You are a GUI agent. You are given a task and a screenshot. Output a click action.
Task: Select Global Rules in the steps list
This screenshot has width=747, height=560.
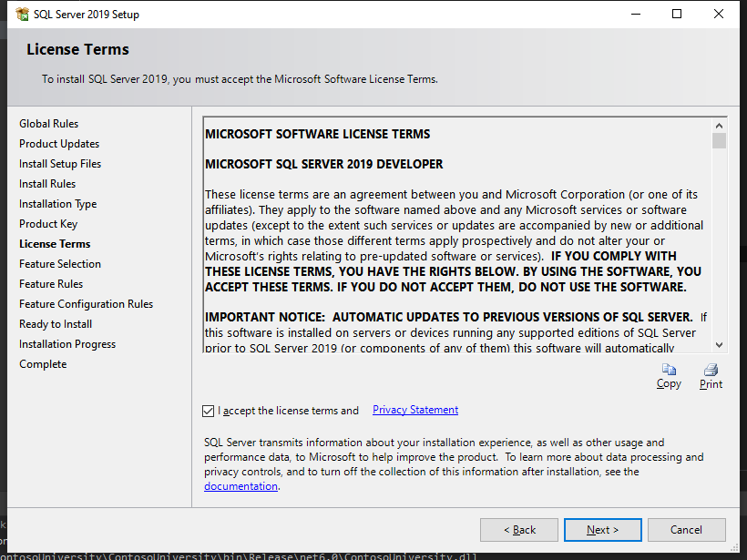[x=49, y=124]
